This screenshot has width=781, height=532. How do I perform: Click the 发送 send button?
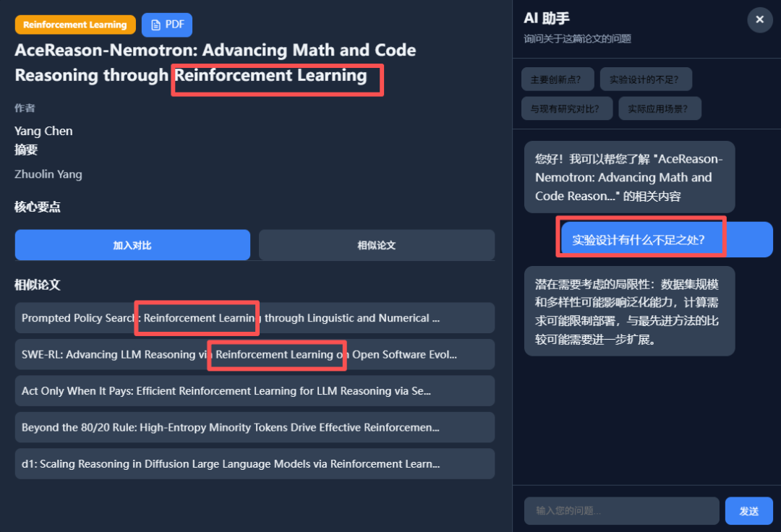(x=748, y=510)
